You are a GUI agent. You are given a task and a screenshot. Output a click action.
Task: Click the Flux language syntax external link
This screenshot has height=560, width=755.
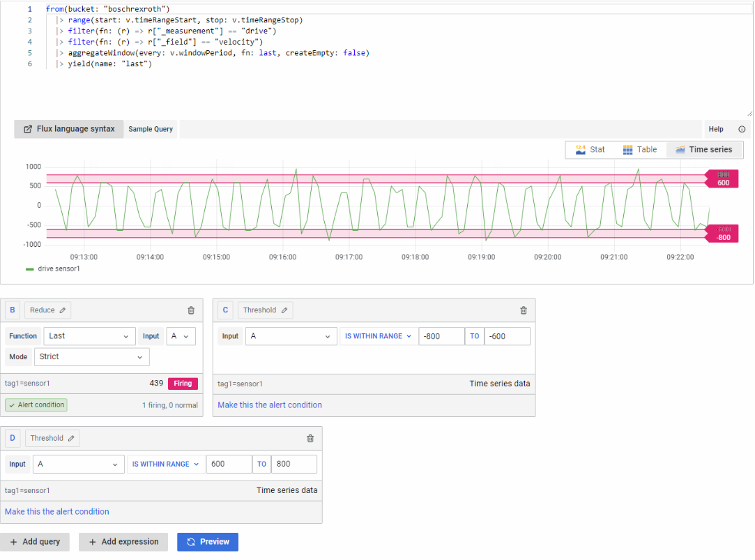pyautogui.click(x=69, y=129)
